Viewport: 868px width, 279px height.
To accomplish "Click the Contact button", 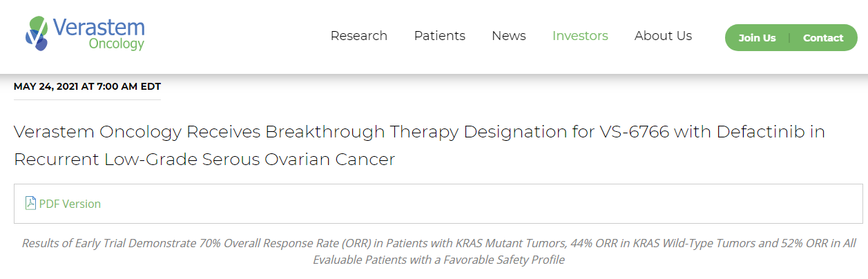I will pos(823,38).
